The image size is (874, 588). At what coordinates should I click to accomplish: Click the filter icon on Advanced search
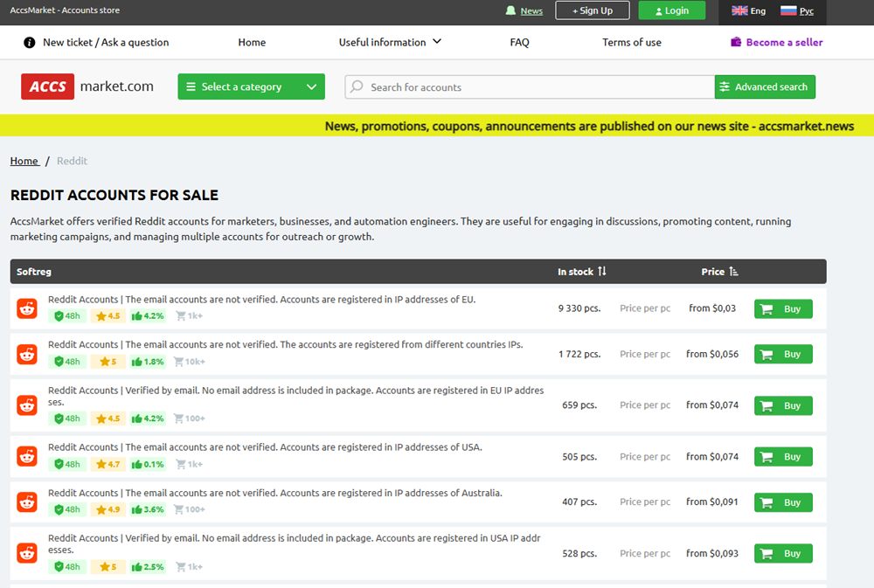[x=725, y=86]
